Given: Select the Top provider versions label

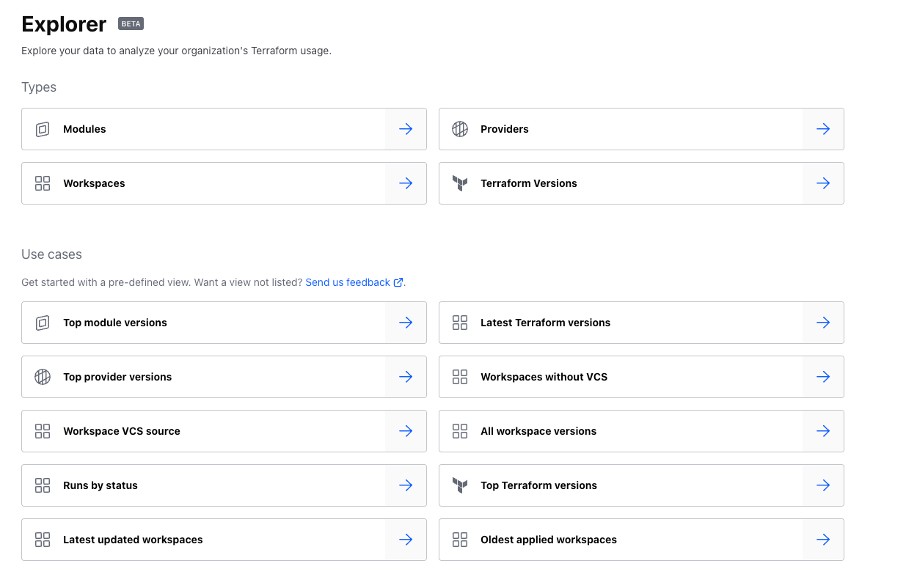Looking at the screenshot, I should [x=117, y=377].
